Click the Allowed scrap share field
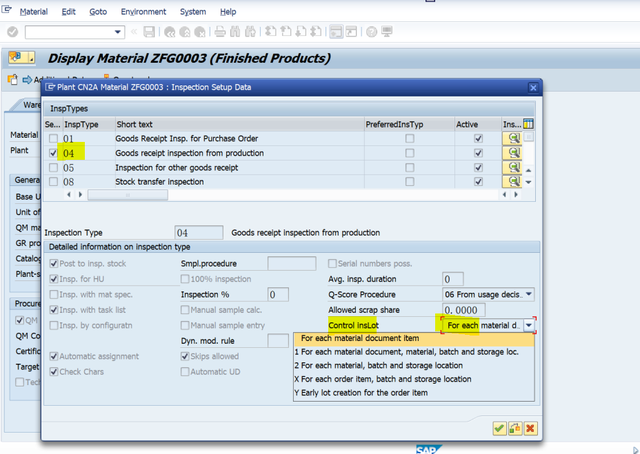Screen dimensions: 640x454 [464, 310]
